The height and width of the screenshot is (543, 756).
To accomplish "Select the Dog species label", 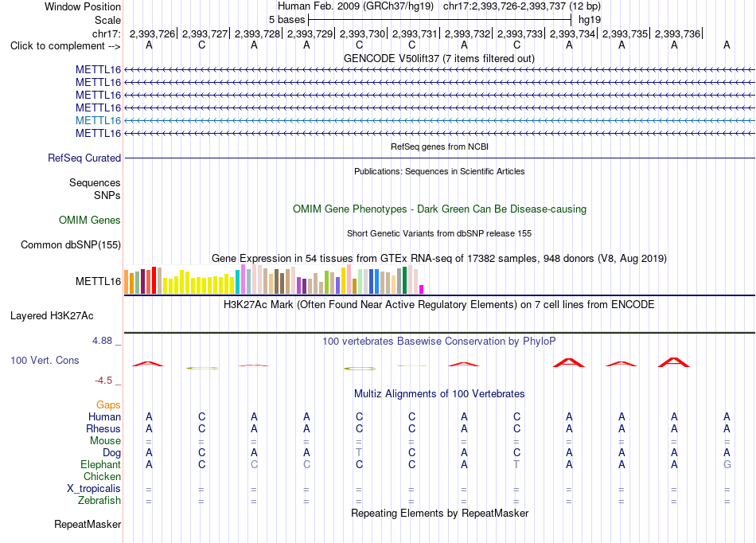I will [111, 452].
